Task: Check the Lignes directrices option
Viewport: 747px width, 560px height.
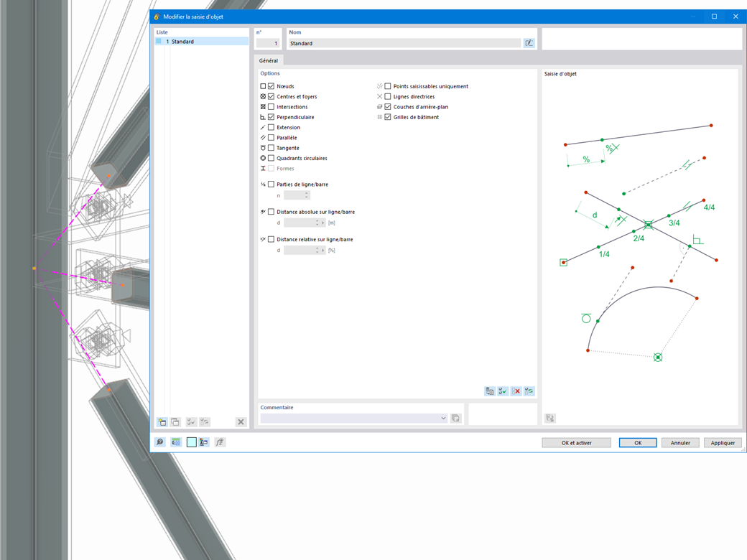Action: point(388,97)
